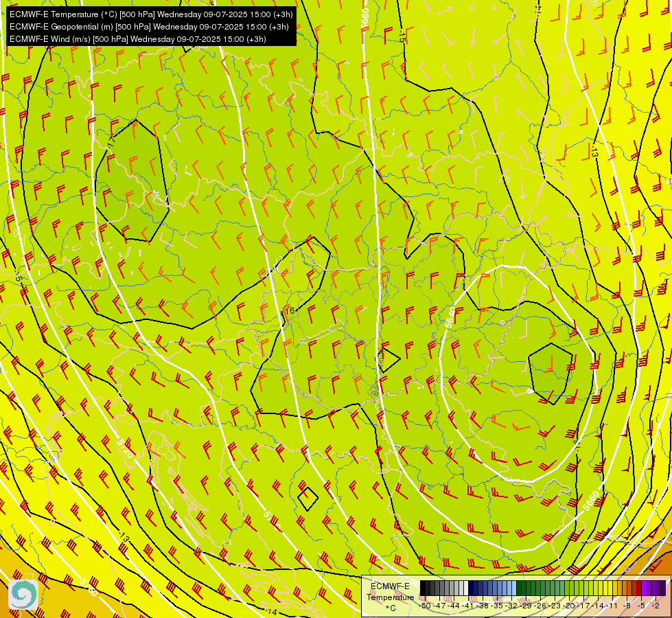
Task: Click the swirl logo icon at bottom-left
Action: 23,595
